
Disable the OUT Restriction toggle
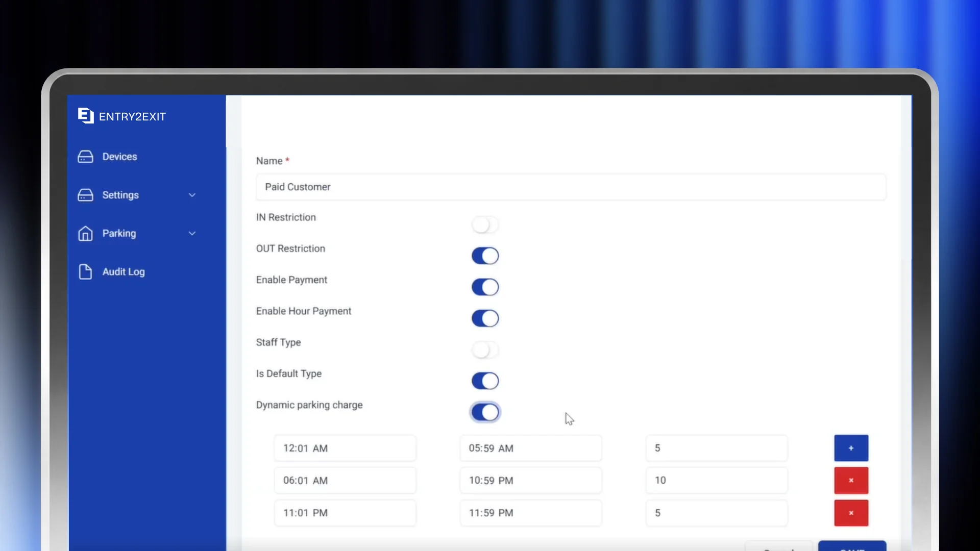[485, 256]
